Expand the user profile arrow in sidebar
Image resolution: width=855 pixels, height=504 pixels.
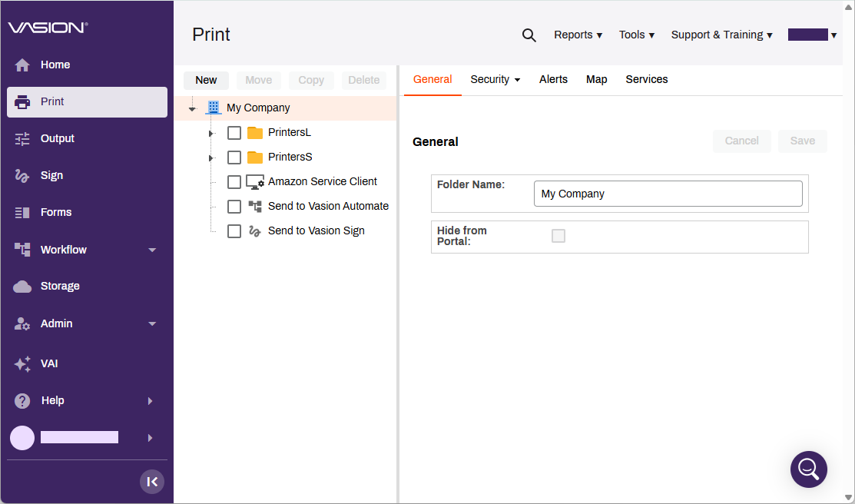(150, 438)
